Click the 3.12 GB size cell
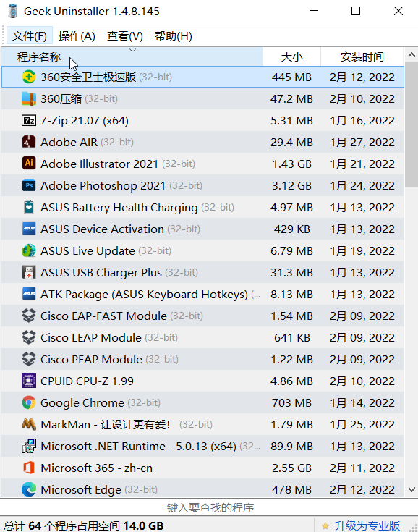This screenshot has width=418, height=532. point(292,185)
